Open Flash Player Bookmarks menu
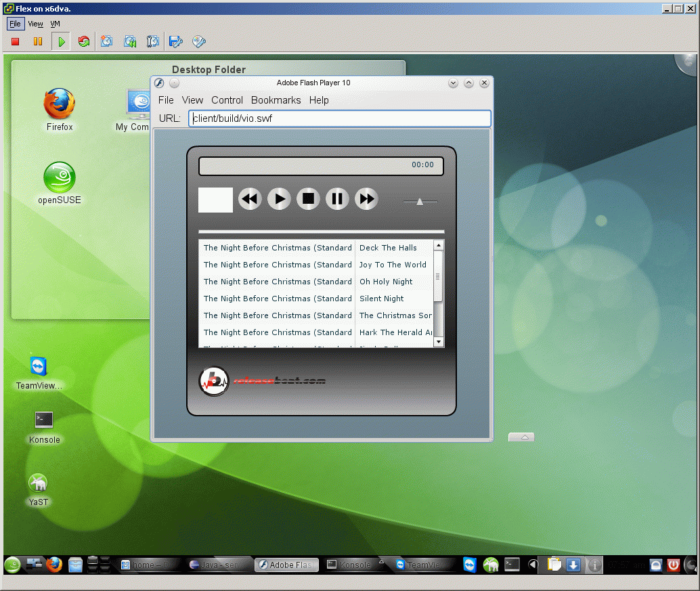700x591 pixels. point(276,100)
